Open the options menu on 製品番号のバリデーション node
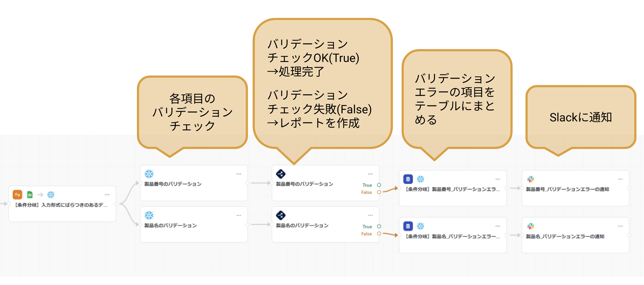Screen dimensions: 644x285 [239, 174]
